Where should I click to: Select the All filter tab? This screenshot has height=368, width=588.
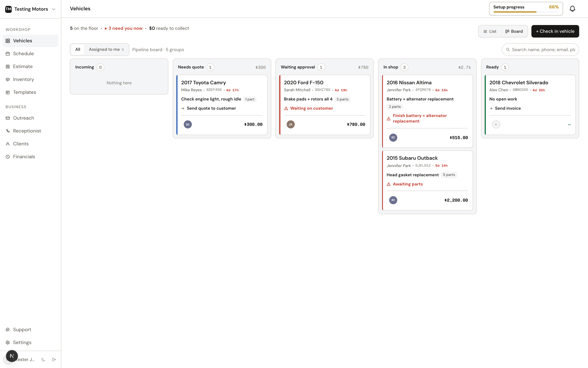click(78, 49)
